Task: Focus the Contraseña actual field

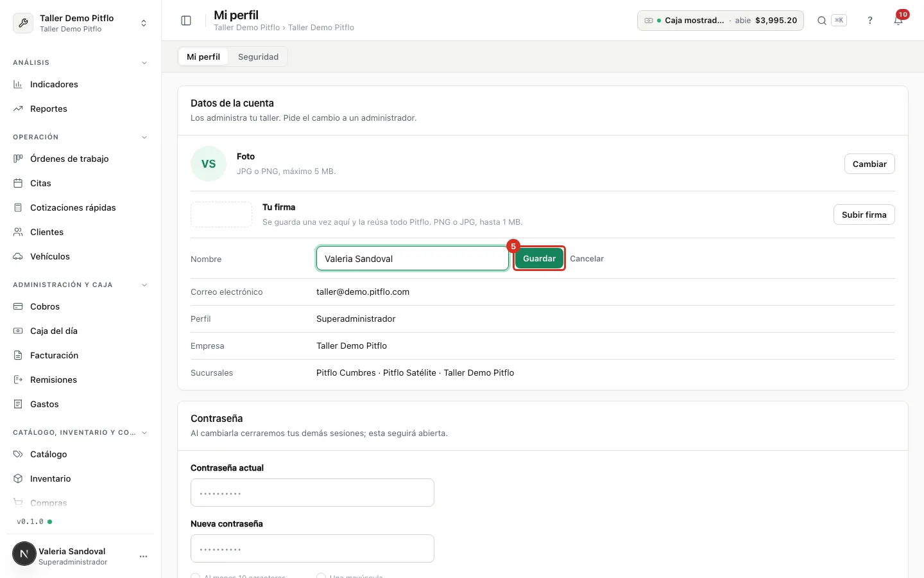Action: (x=312, y=493)
